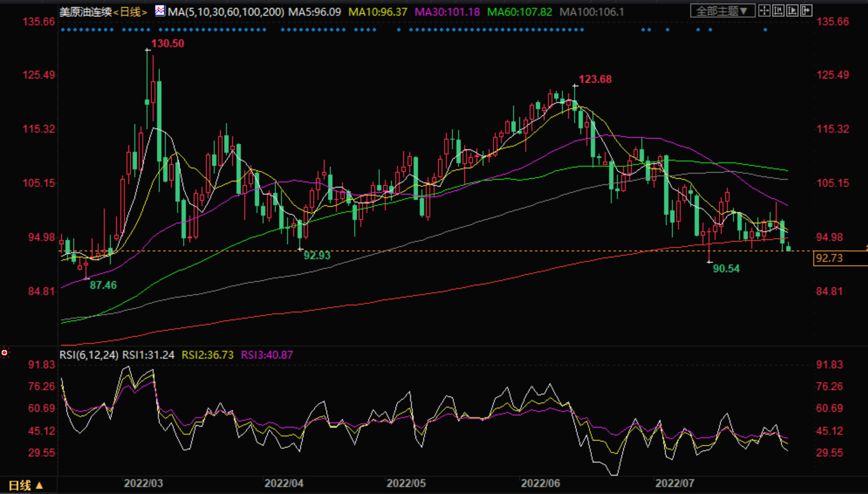Viewport: 868px width, 494px height.
Task: Select the 美原油连续 contract name
Action: pyautogui.click(x=86, y=12)
